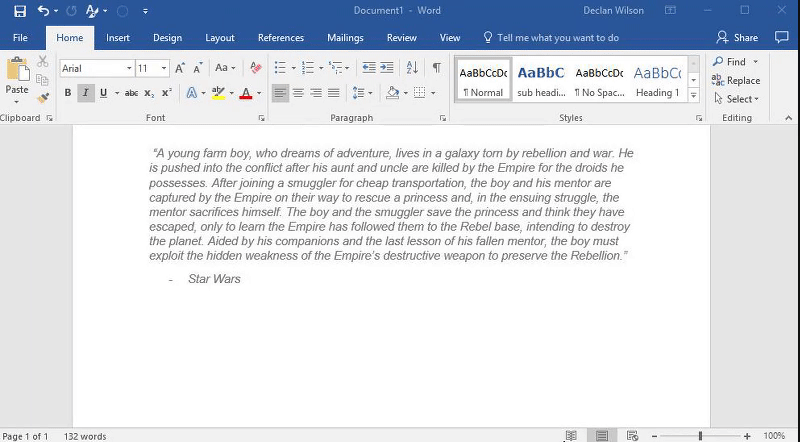Customize Quick Access Toolbar dropdown
This screenshot has width=800, height=442.
coord(145,11)
